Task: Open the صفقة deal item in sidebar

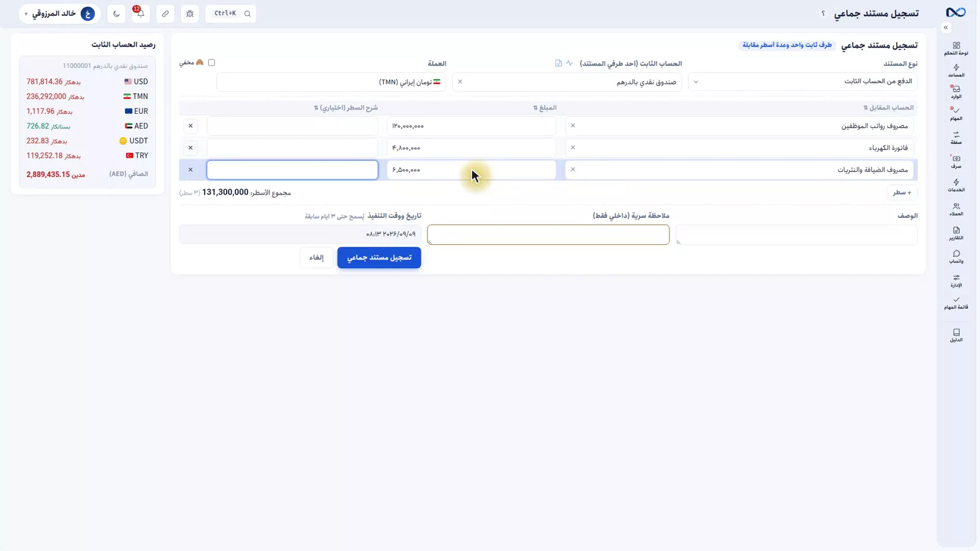Action: (x=956, y=138)
